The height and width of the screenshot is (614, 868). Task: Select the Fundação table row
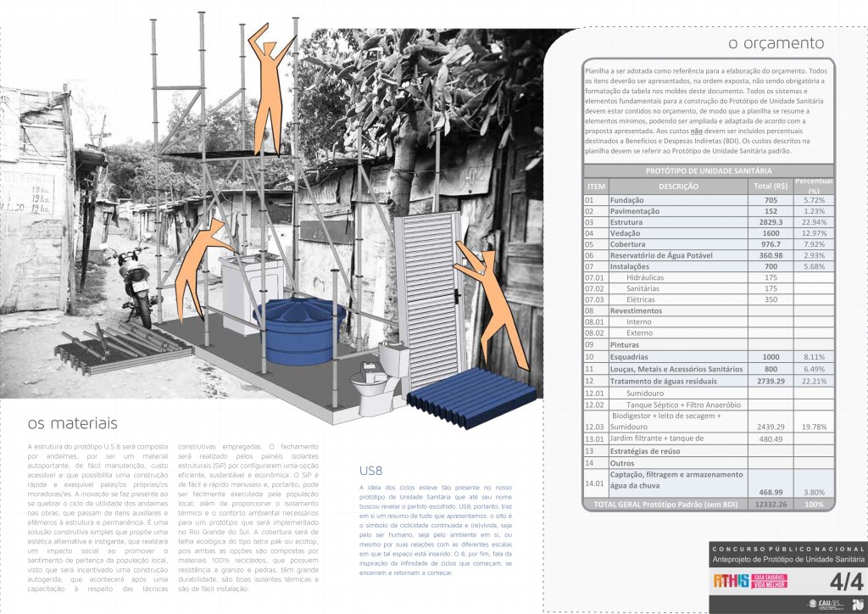click(x=708, y=199)
